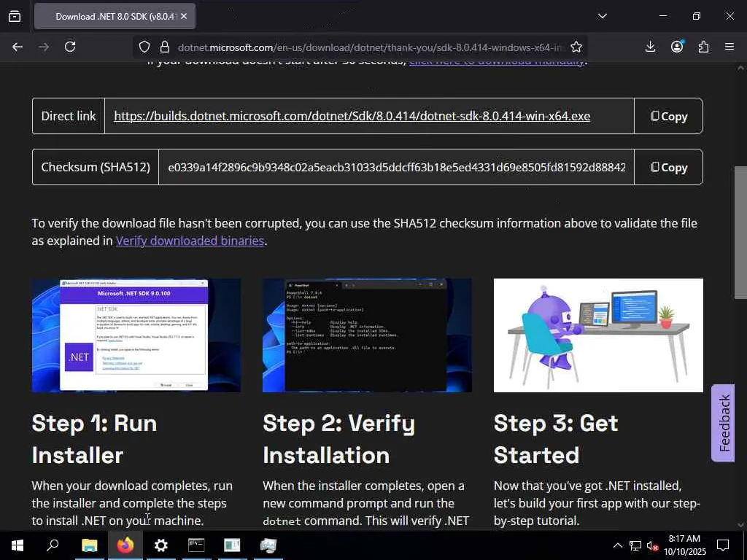
Task: Open the Verify downloaded binaries link
Action: click(x=190, y=241)
